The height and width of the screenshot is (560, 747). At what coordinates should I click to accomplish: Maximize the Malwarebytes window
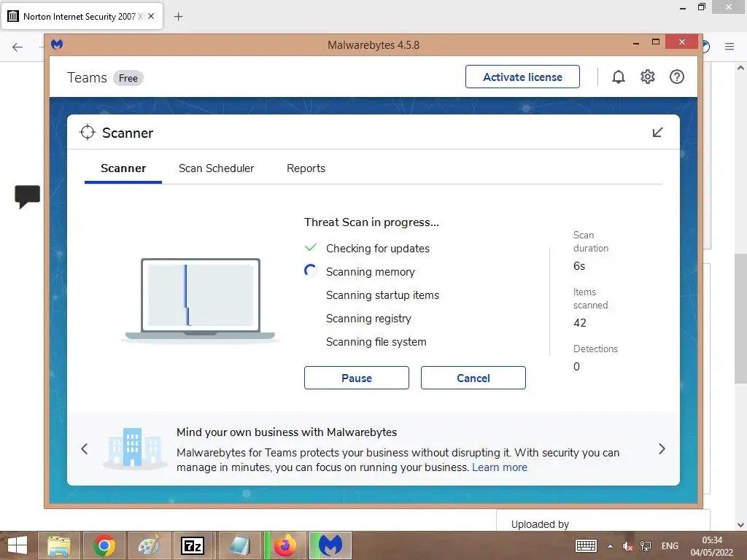click(x=656, y=42)
